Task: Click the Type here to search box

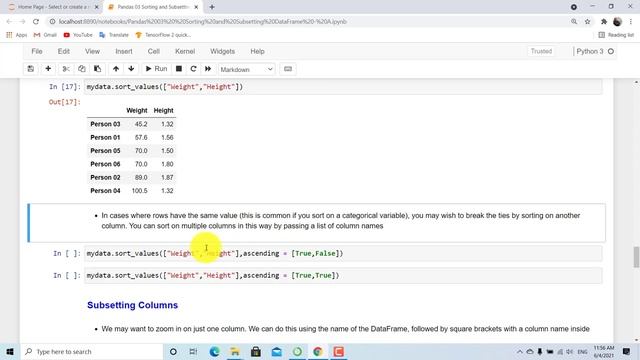Action: point(92,351)
